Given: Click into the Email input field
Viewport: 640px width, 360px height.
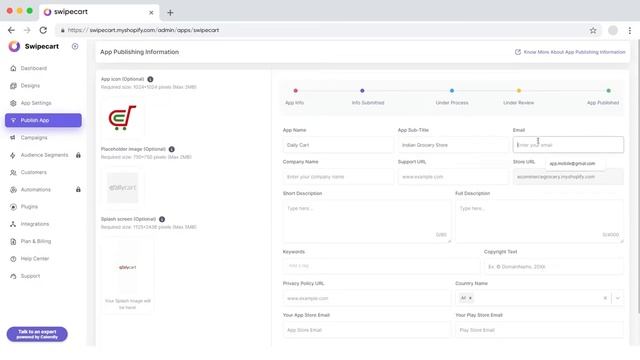Looking at the screenshot, I should [x=568, y=145].
